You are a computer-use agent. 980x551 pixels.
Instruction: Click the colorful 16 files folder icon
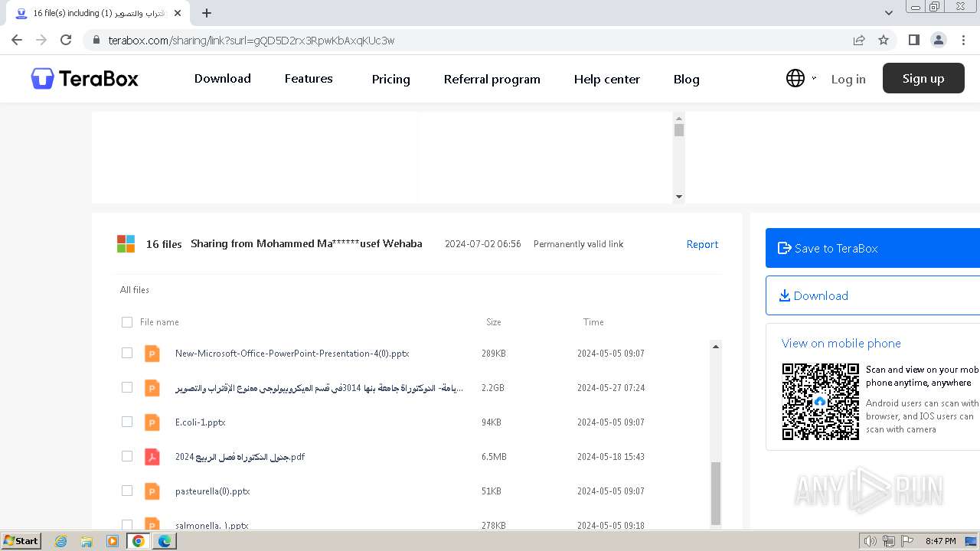126,244
